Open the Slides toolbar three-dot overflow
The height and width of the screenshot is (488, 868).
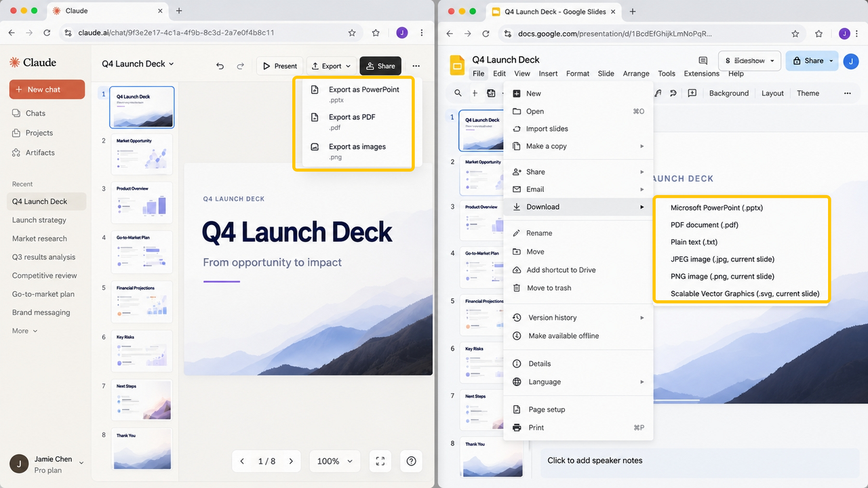coord(847,94)
